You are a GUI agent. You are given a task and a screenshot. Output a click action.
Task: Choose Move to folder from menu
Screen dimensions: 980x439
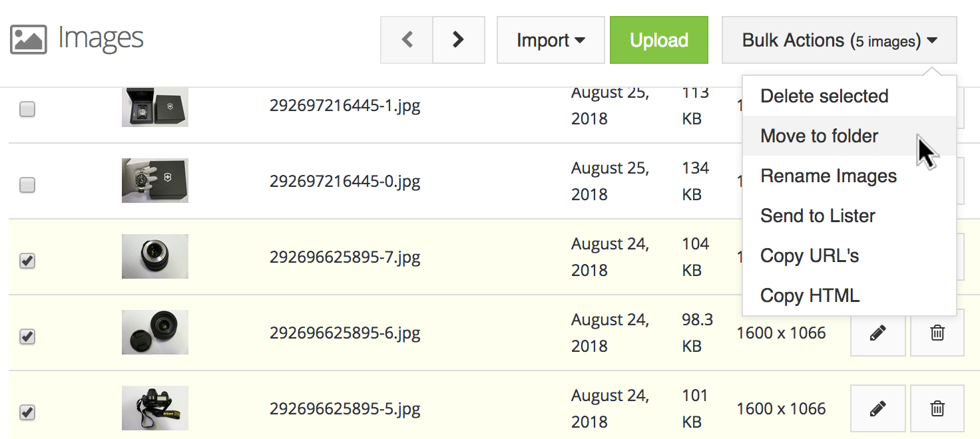click(819, 136)
